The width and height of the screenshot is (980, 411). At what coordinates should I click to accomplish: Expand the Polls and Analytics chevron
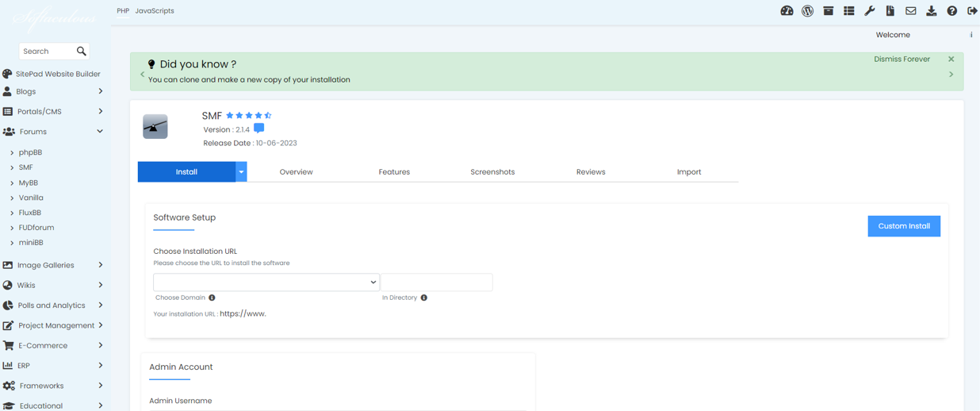101,305
